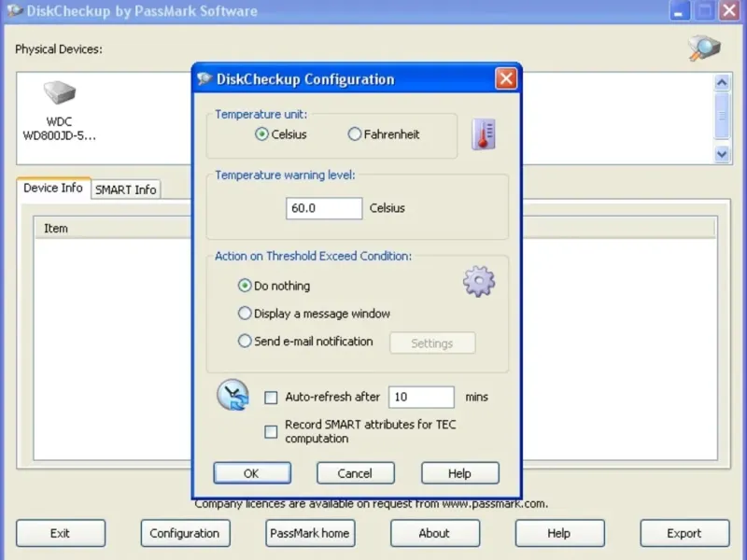The image size is (747, 560).
Task: Click the main window DiskCheckup title icon
Action: click(15, 10)
